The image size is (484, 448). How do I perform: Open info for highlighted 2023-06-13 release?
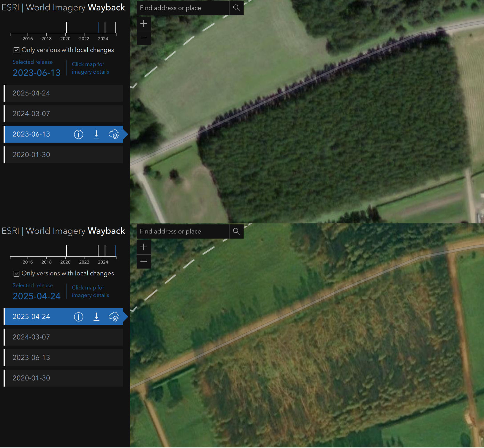(x=78, y=134)
